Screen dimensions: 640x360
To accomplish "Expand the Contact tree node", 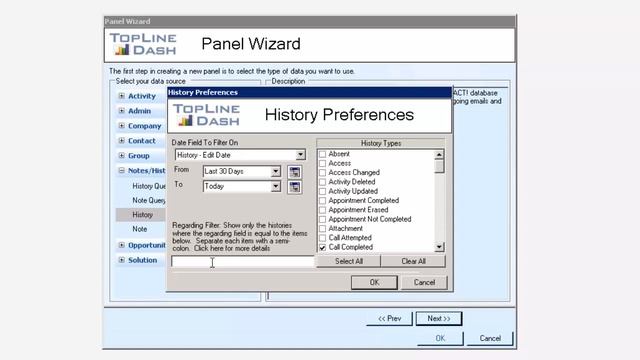I will 122,140.
